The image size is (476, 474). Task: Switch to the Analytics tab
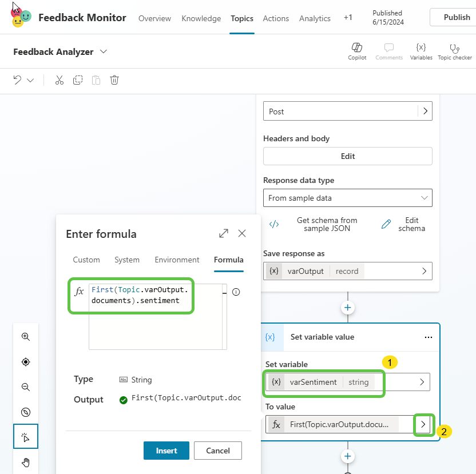(x=315, y=18)
